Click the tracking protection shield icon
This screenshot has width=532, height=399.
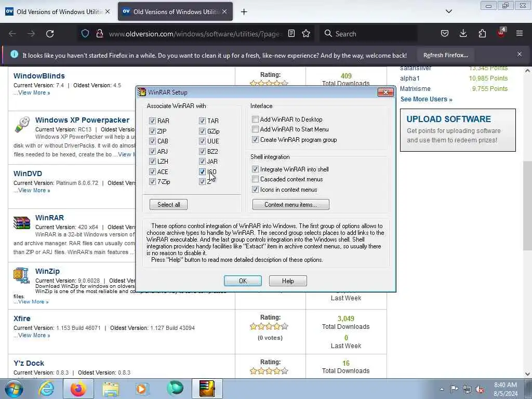(85, 34)
